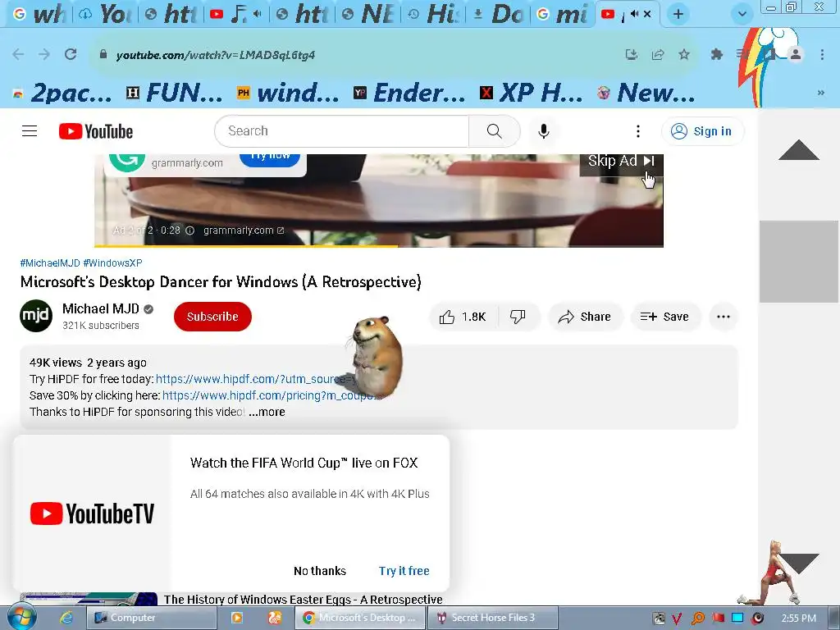Image resolution: width=840 pixels, height=630 pixels.
Task: Open YouTube settings three-dot menu
Action: pos(637,131)
